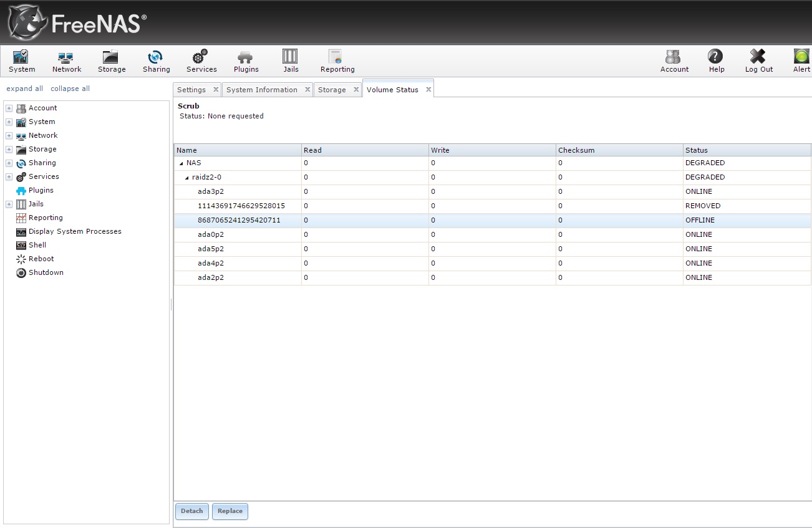Expand the Network tree node
Viewport: 812px width, 528px height.
[x=9, y=136]
